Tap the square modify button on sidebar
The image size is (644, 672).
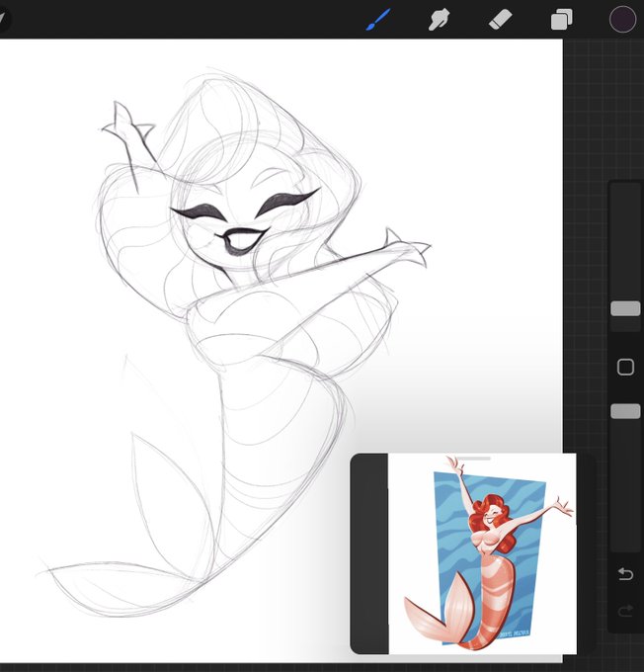coord(625,368)
